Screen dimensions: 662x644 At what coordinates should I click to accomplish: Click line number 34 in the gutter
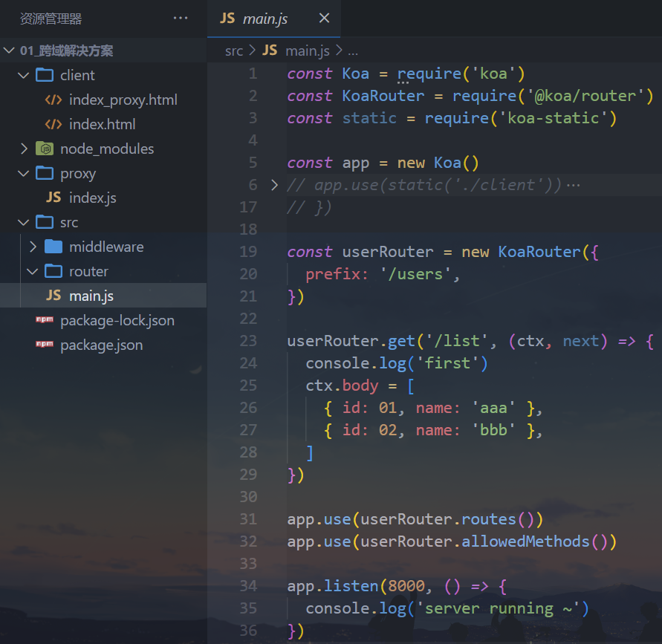tap(248, 586)
